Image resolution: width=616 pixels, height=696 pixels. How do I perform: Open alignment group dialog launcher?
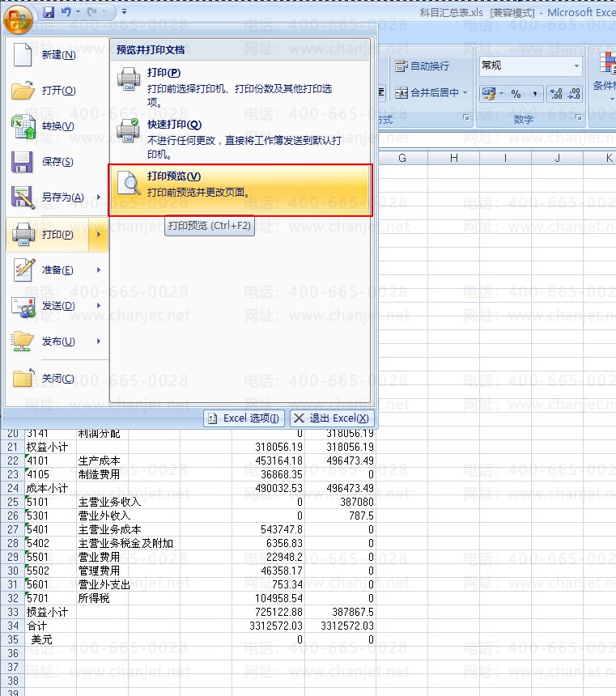[x=466, y=117]
